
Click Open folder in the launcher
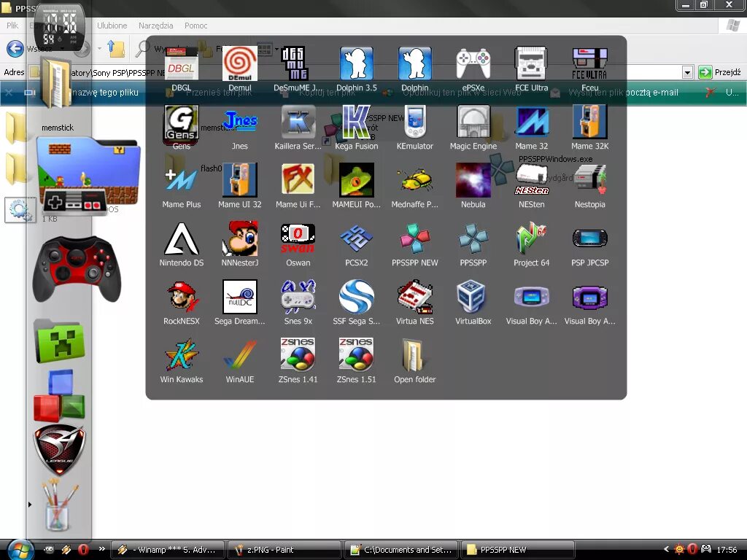point(414,356)
